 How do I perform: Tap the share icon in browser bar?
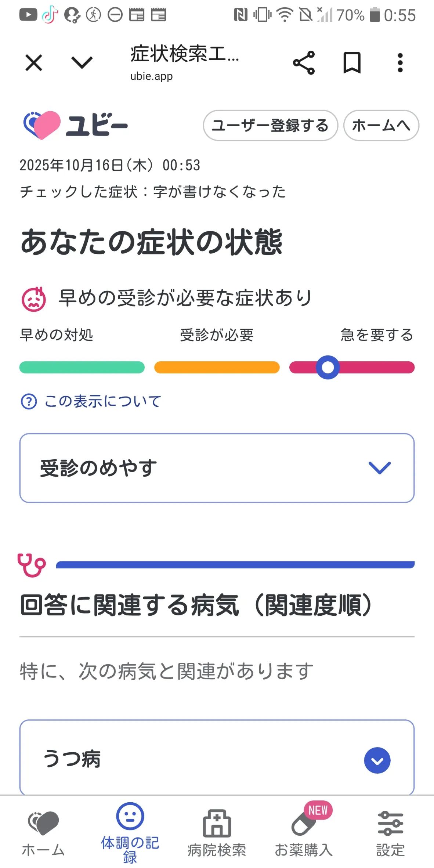[304, 63]
